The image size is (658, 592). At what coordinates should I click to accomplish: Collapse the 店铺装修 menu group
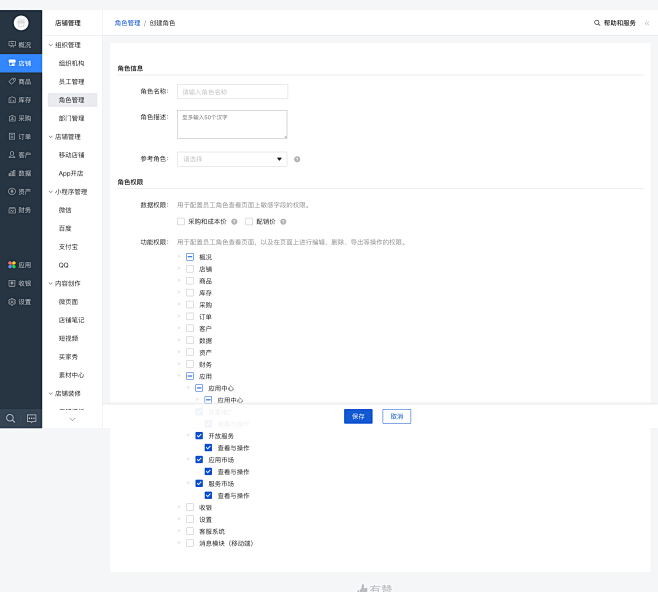point(51,394)
